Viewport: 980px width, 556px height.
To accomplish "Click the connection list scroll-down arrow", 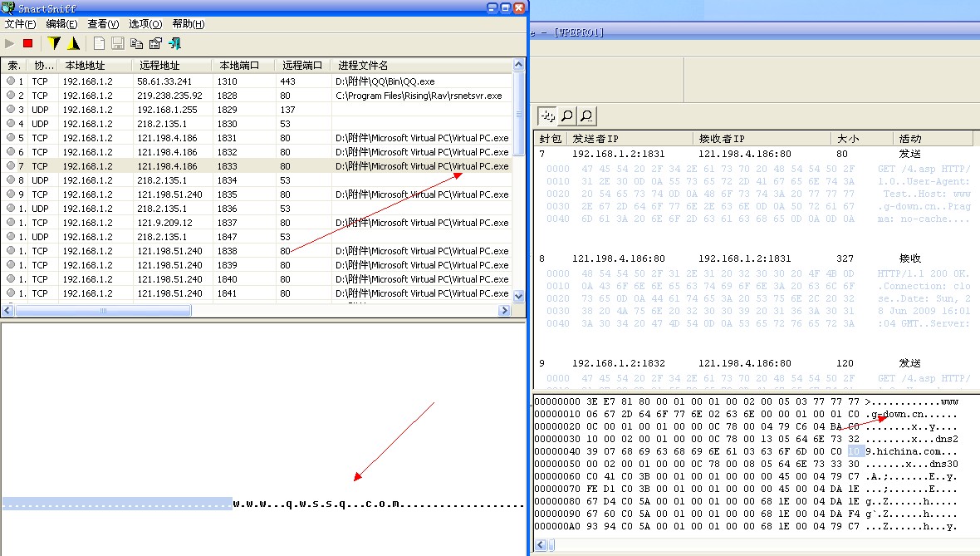I will tap(518, 296).
